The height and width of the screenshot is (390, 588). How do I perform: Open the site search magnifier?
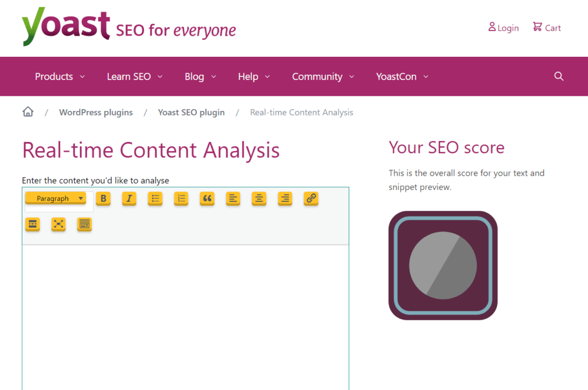[x=559, y=76]
